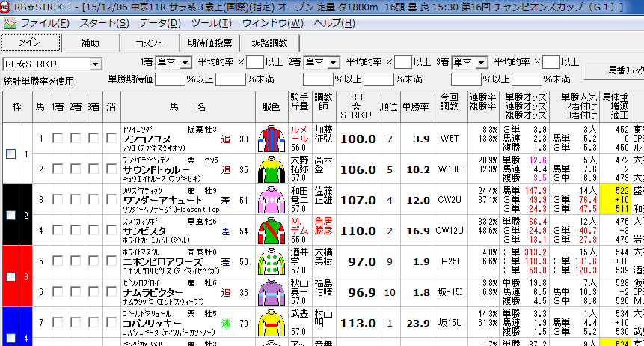Open the ファイル(F) menu

pos(45,23)
